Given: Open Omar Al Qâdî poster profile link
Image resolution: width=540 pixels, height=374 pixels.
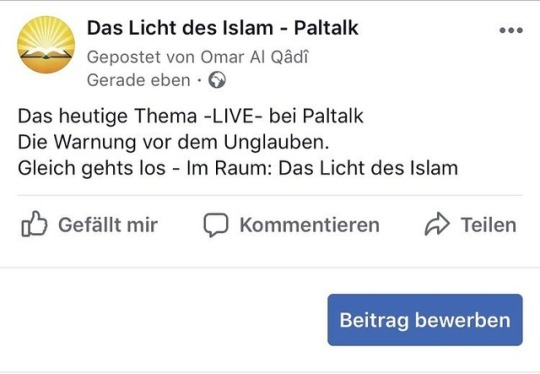Looking at the screenshot, I should (255, 57).
